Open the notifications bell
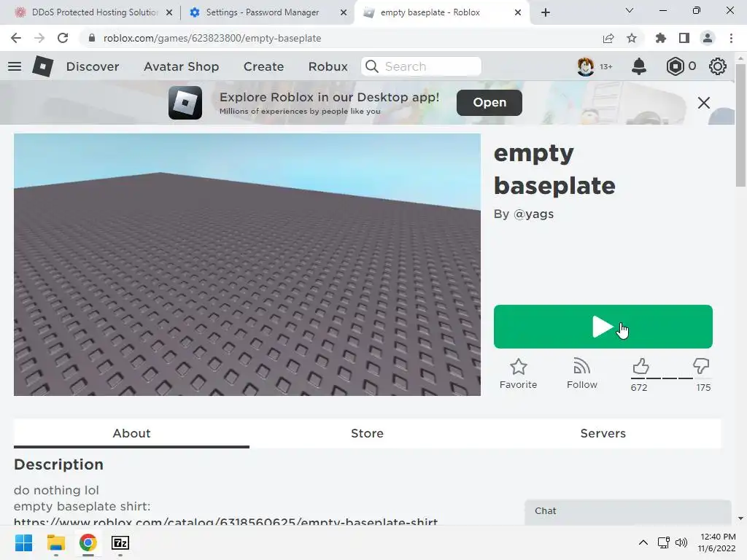 638,66
